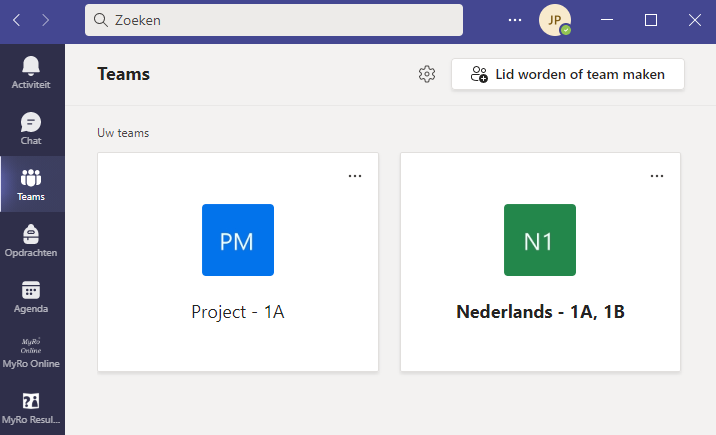The image size is (716, 435).
Task: Click the Nederlands - 1A, 1B name
Action: pos(540,312)
